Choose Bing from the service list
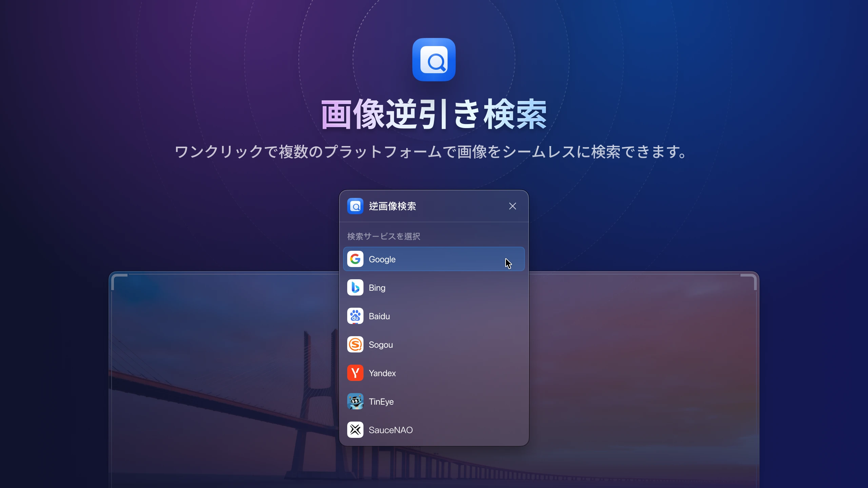This screenshot has height=488, width=868. (434, 288)
